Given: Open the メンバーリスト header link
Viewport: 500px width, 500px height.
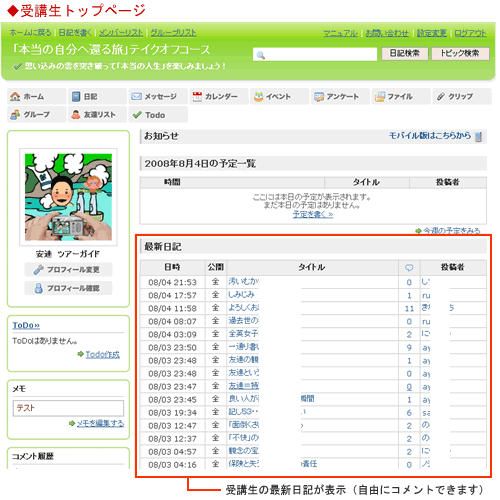Looking at the screenshot, I should coord(121,33).
